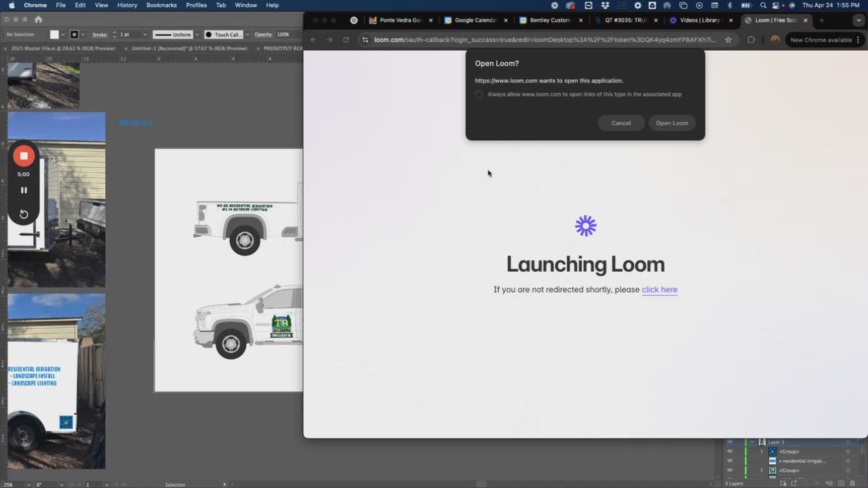Open File menu
Viewport: 868px width, 488px height.
[61, 5]
